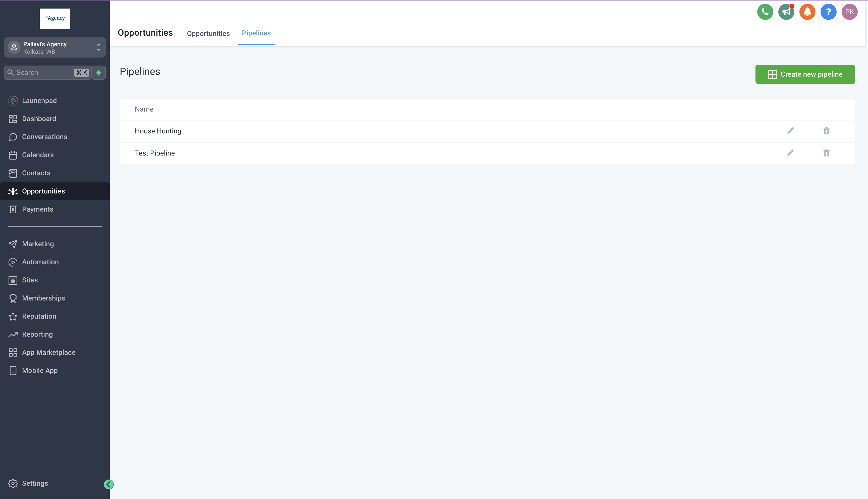868x499 pixels.
Task: Expand the Pallavi's Agency account switcher
Action: pyautogui.click(x=55, y=48)
